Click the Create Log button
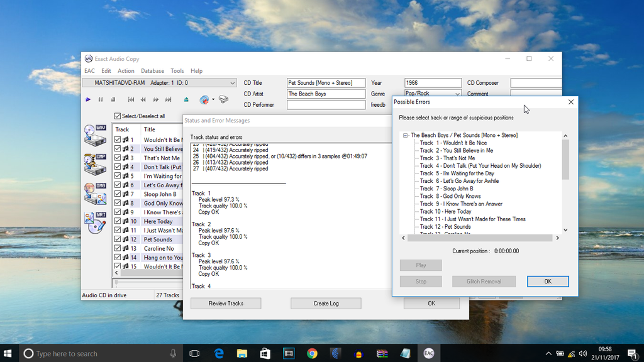The image size is (644, 362). tap(326, 303)
